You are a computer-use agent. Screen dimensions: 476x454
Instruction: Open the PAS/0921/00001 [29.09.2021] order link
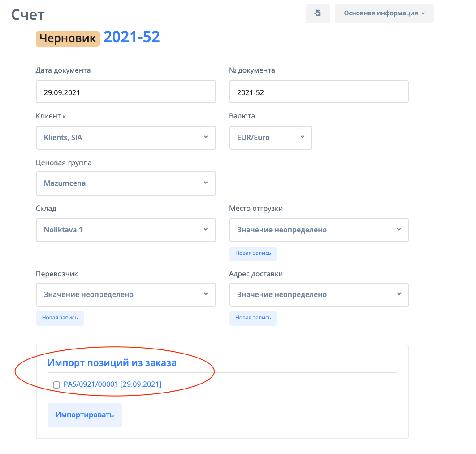(113, 384)
